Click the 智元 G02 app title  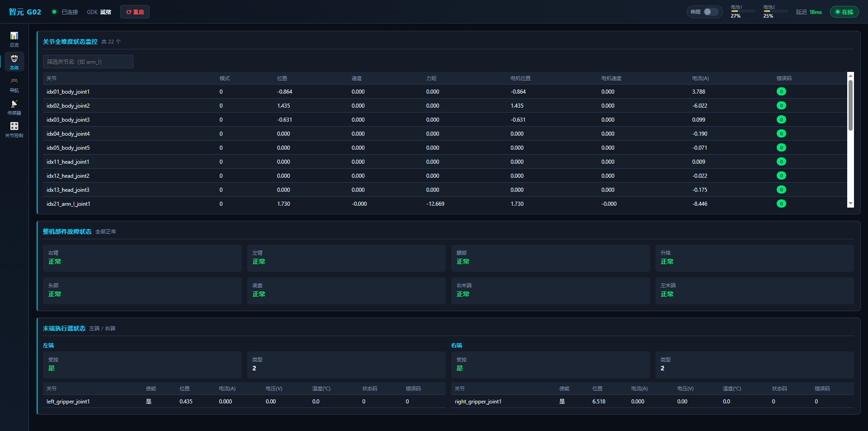[25, 12]
